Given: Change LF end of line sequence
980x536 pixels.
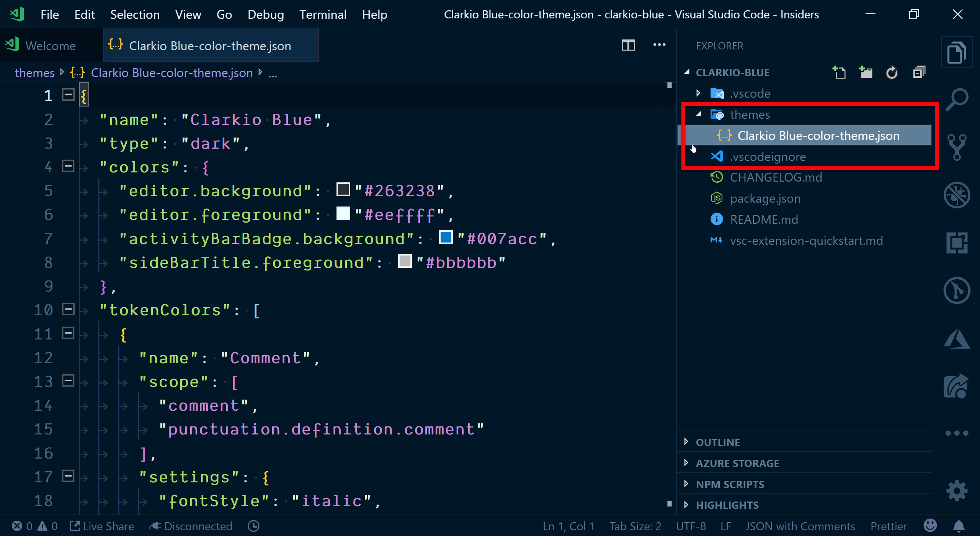Looking at the screenshot, I should (x=726, y=526).
